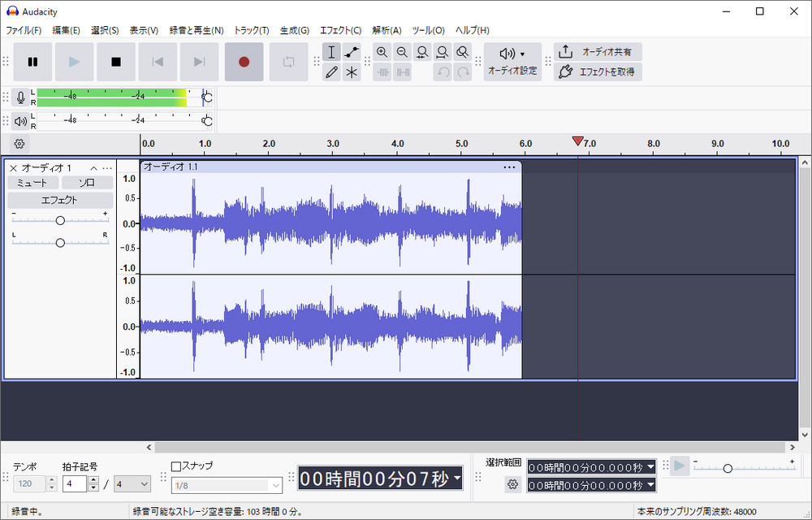Image resolution: width=812 pixels, height=520 pixels.
Task: Open the 生成(G) menu
Action: (294, 30)
